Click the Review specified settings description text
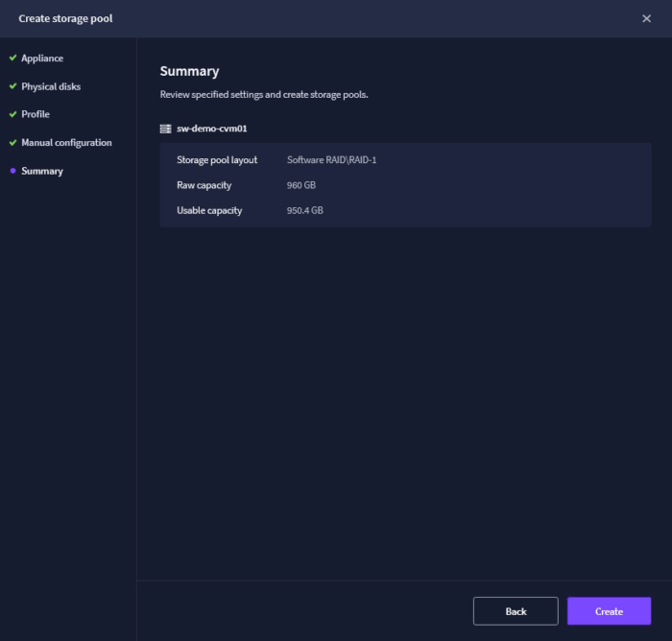 (264, 95)
